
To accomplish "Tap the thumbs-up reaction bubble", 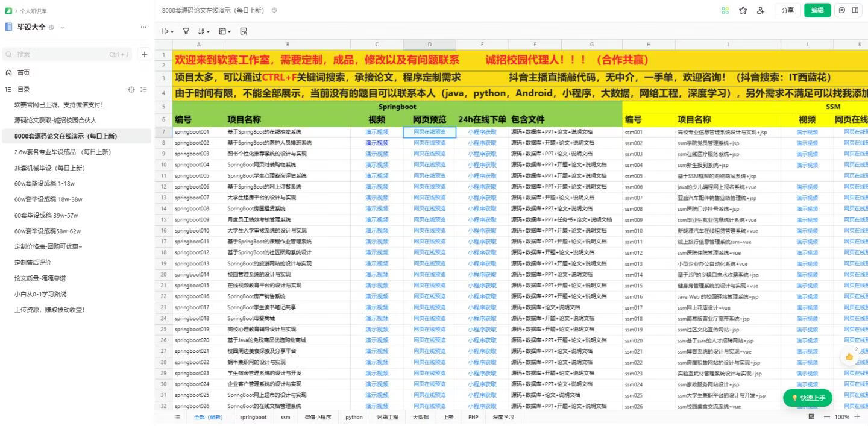I will (x=849, y=357).
